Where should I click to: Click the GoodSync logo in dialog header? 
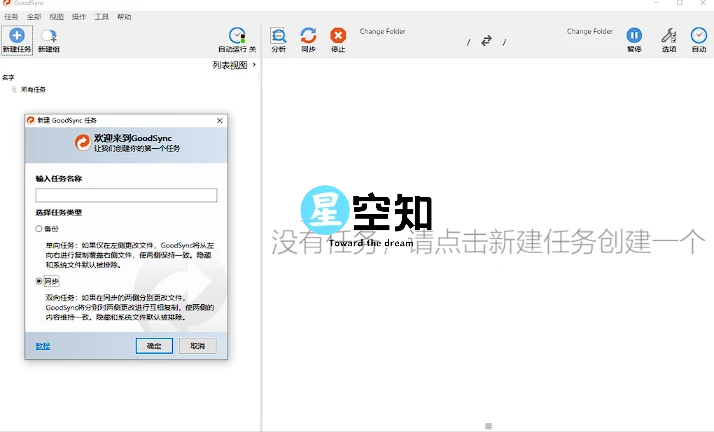point(83,142)
